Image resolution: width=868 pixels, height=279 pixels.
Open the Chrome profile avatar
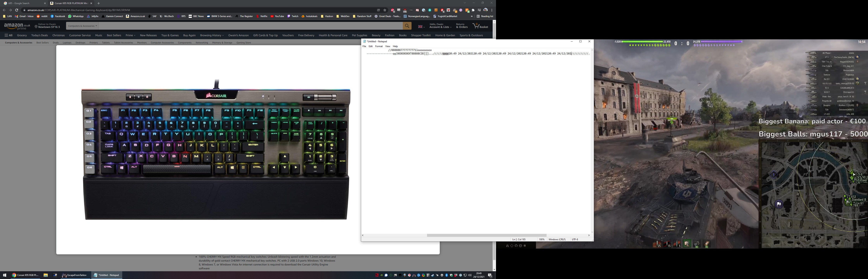pos(486,10)
